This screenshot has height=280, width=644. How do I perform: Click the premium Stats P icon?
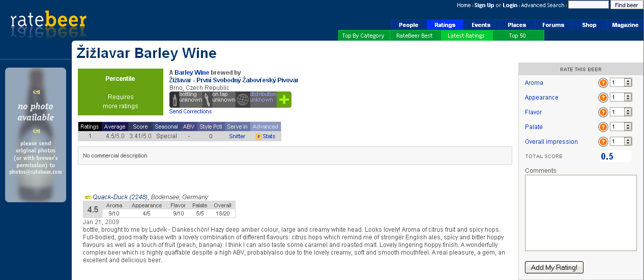(258, 137)
